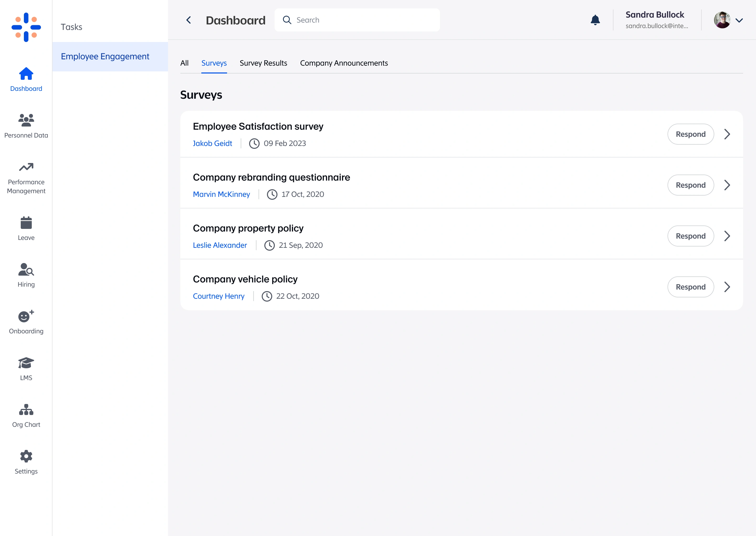The height and width of the screenshot is (536, 756).
Task: Expand the user profile dropdown arrow
Action: pos(739,20)
